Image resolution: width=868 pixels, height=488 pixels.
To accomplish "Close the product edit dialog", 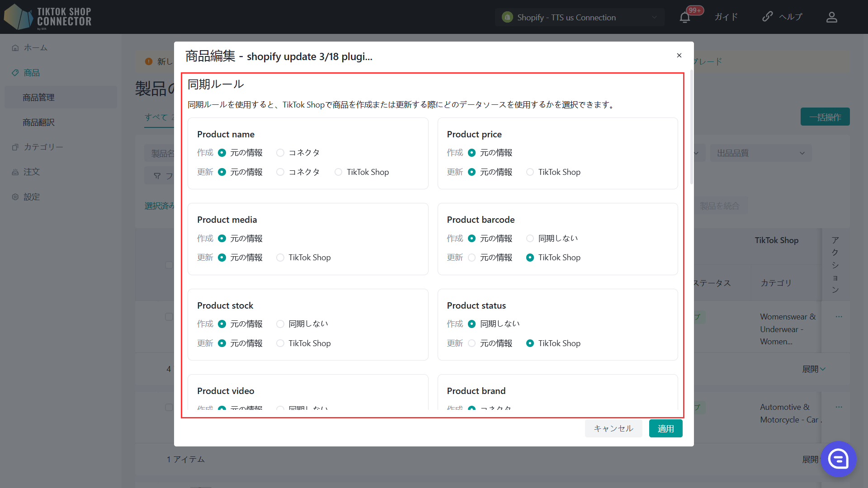I will [679, 56].
